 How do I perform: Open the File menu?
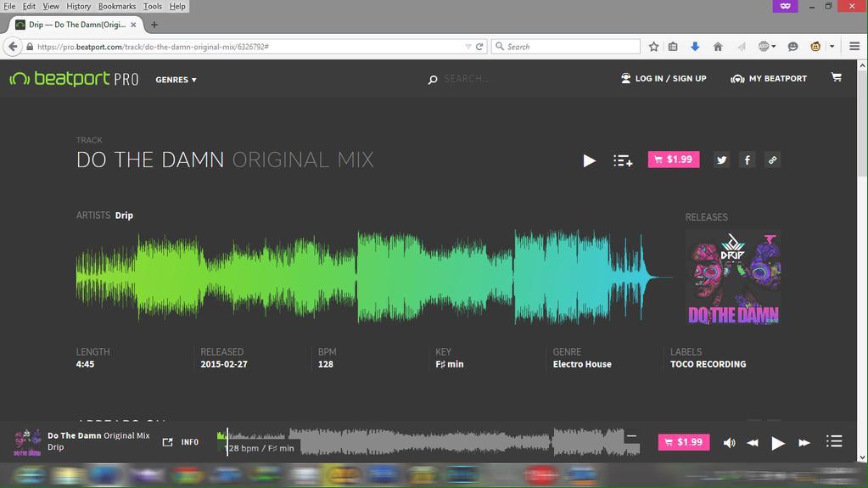click(x=9, y=6)
